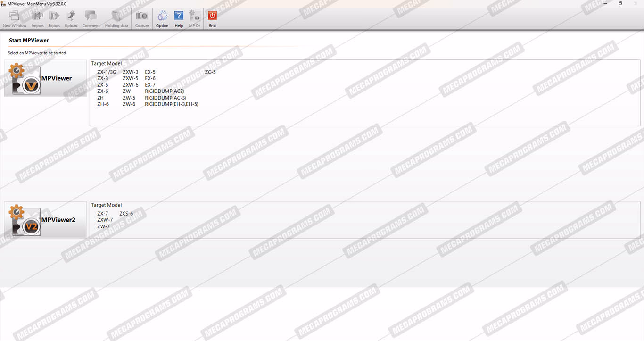
Task: Open the Comment speech bubble tool
Action: pyautogui.click(x=91, y=18)
